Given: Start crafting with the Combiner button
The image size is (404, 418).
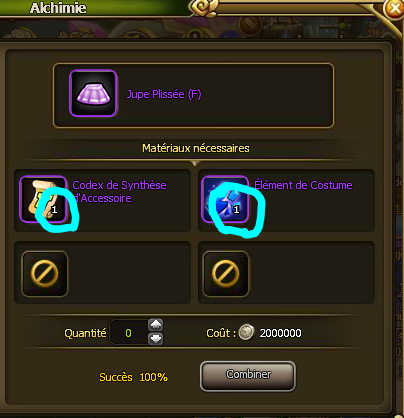Looking at the screenshot, I should (x=248, y=376).
